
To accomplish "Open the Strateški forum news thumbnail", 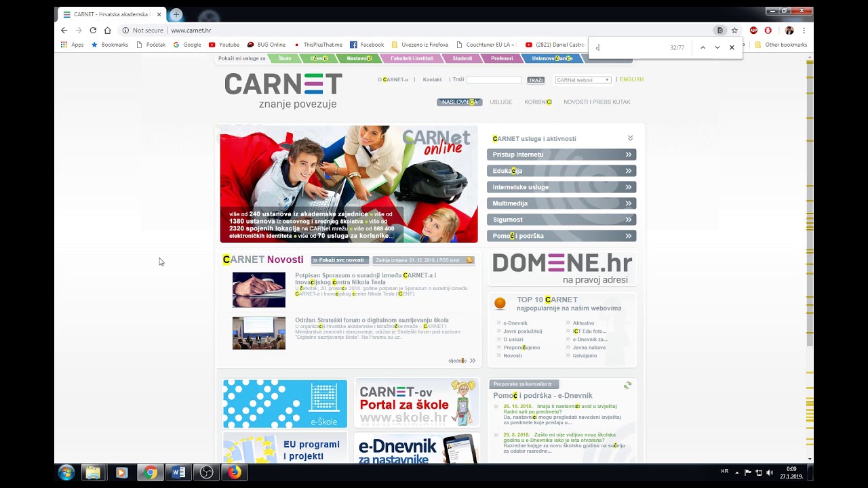I will click(x=259, y=333).
